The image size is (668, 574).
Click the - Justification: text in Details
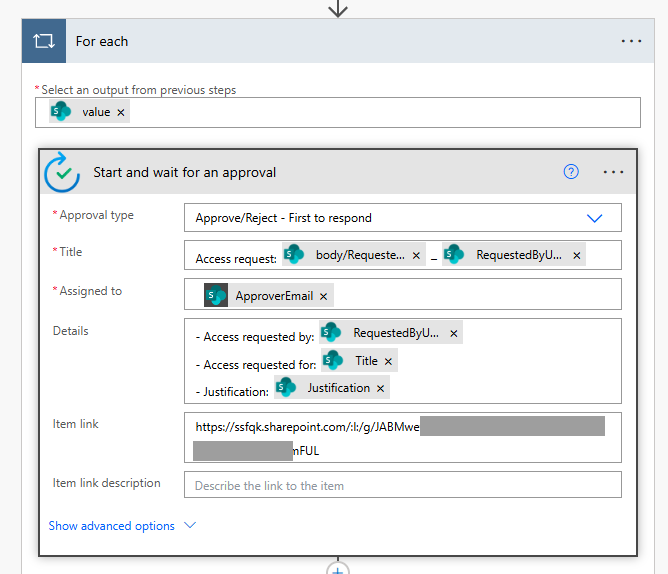coord(232,392)
